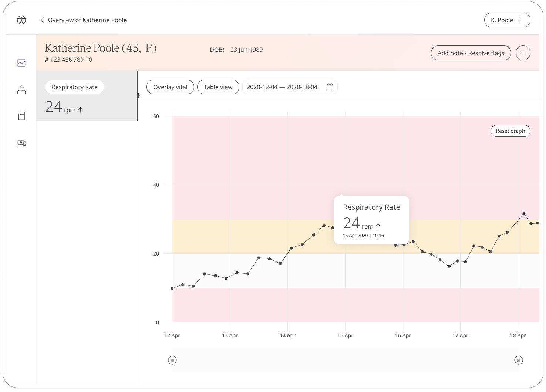
Task: Click Add note / Resolve flags button
Action: tap(471, 53)
